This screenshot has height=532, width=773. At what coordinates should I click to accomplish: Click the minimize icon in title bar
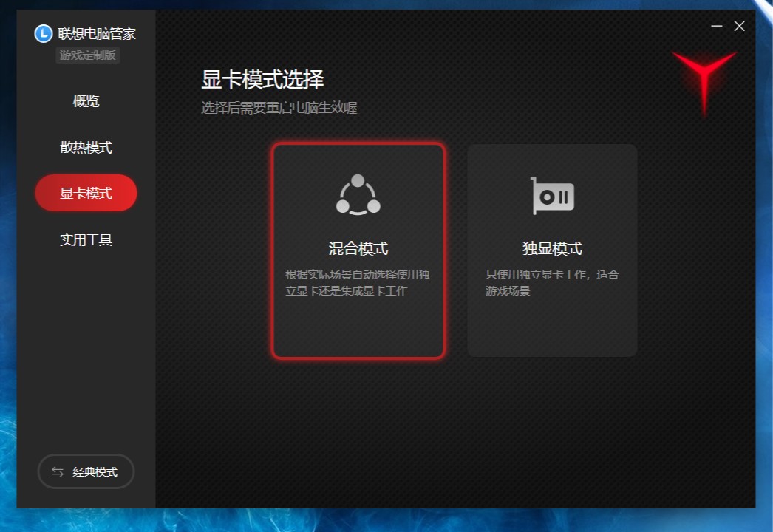[715, 26]
